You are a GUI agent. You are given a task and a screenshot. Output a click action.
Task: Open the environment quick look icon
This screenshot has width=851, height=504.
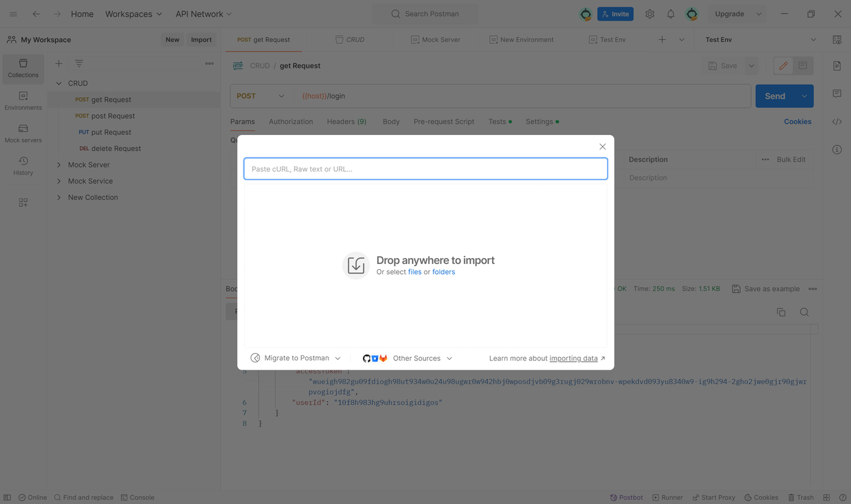tap(837, 40)
